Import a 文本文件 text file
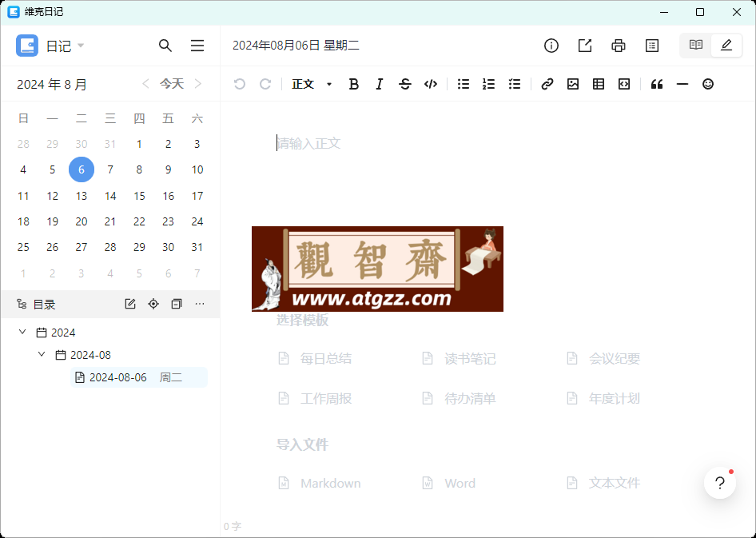756x538 pixels. 603,483
